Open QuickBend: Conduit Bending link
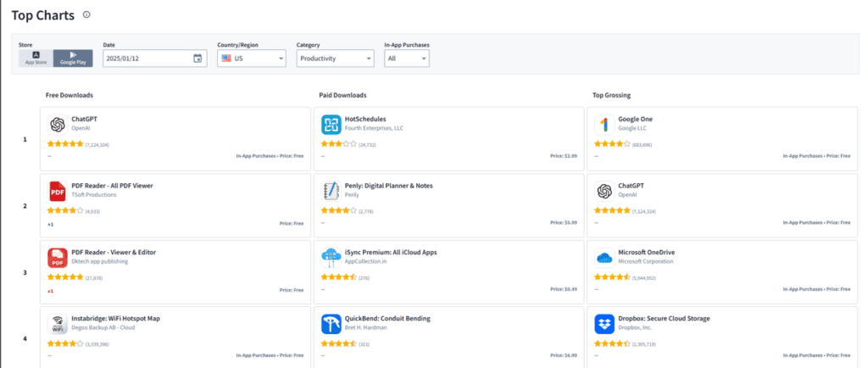Image resolution: width=868 pixels, height=368 pixels. 387,318
